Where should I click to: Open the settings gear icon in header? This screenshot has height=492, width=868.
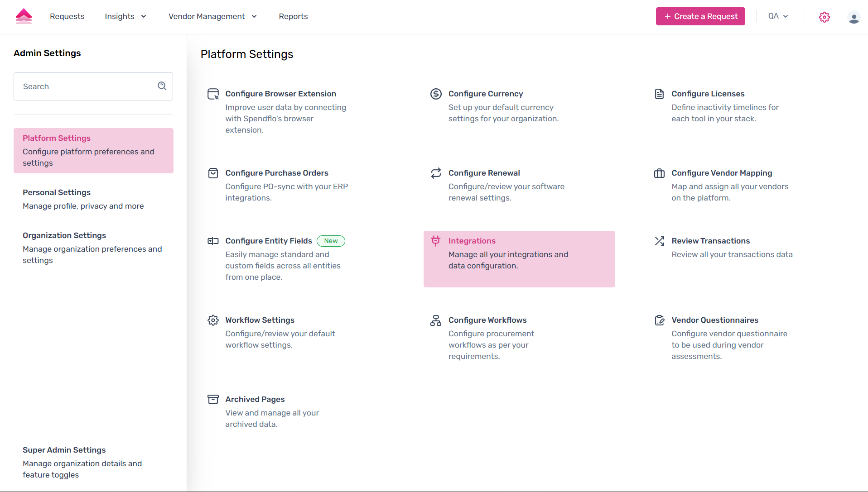click(x=824, y=17)
